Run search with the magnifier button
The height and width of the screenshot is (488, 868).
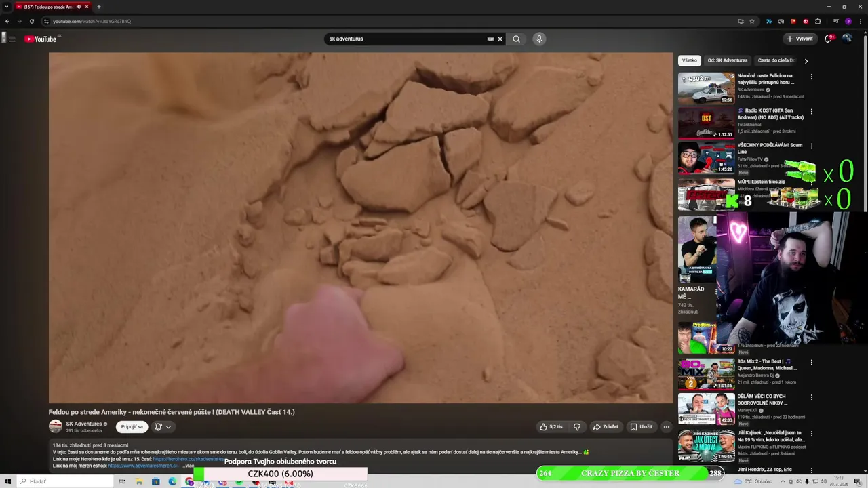516,39
